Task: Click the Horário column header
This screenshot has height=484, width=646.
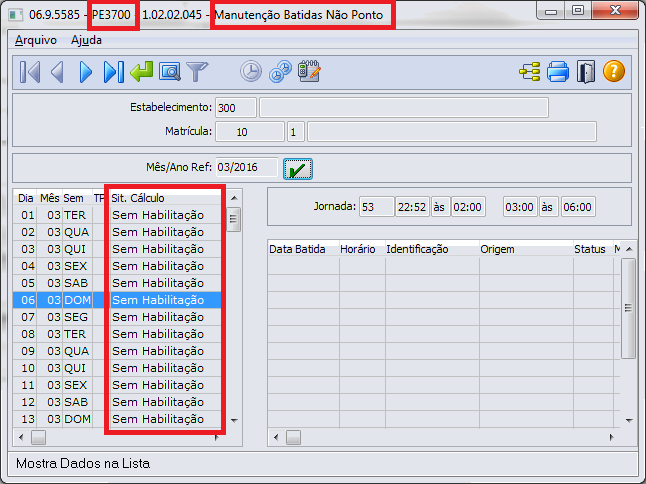Action: click(362, 249)
